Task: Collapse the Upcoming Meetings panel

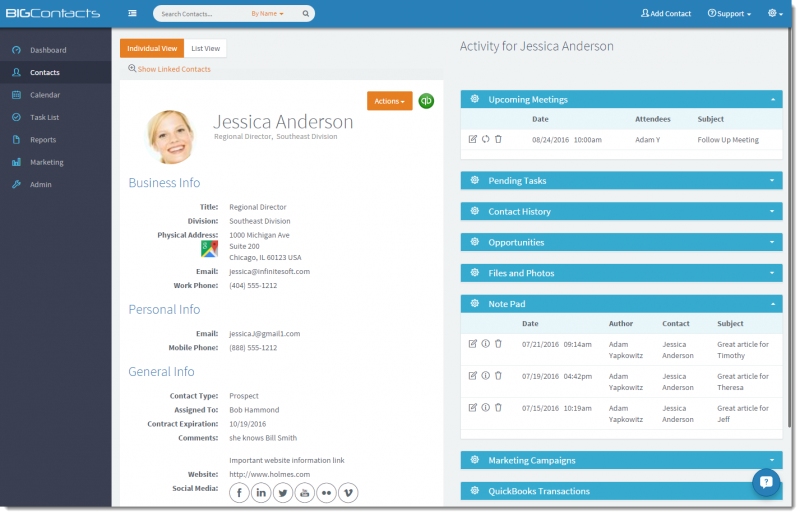Action: tap(772, 100)
